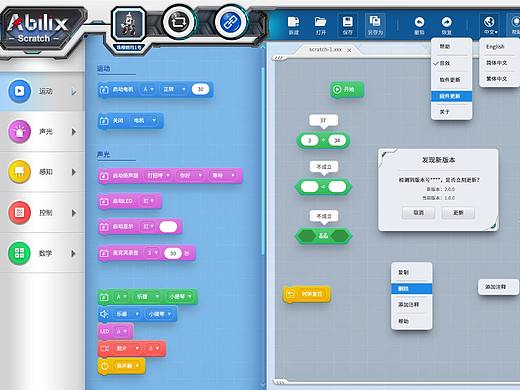Choose About at bottom of help menu
Screen dimensions: 520x390
(x=451, y=112)
